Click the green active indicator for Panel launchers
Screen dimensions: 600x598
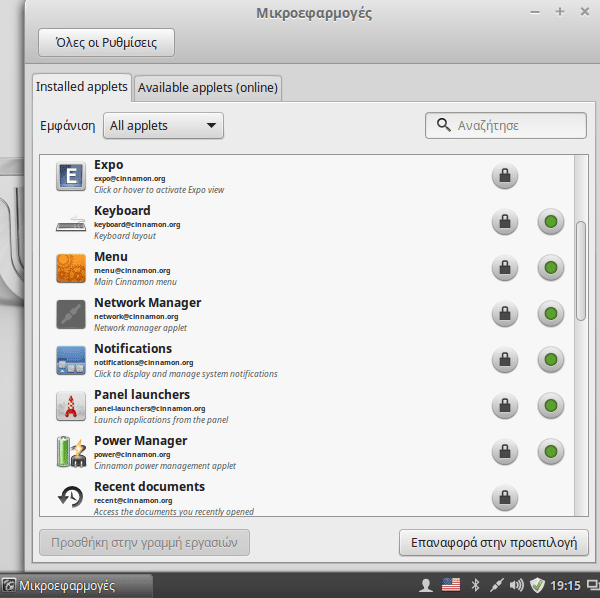[x=551, y=406]
